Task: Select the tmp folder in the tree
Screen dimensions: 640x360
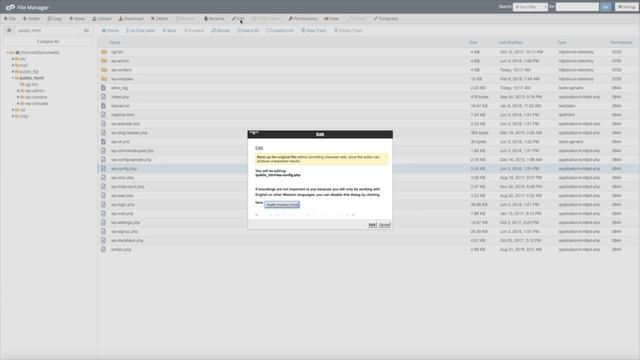Action: 24,116
